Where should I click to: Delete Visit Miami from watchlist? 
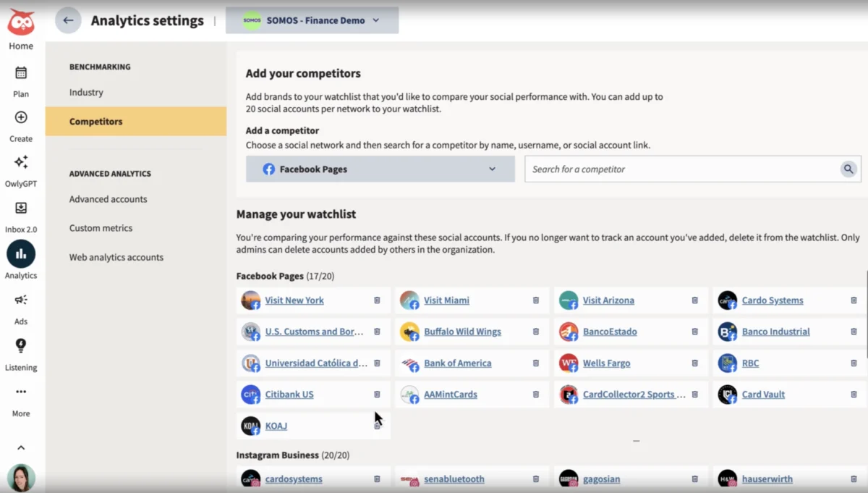pyautogui.click(x=536, y=300)
